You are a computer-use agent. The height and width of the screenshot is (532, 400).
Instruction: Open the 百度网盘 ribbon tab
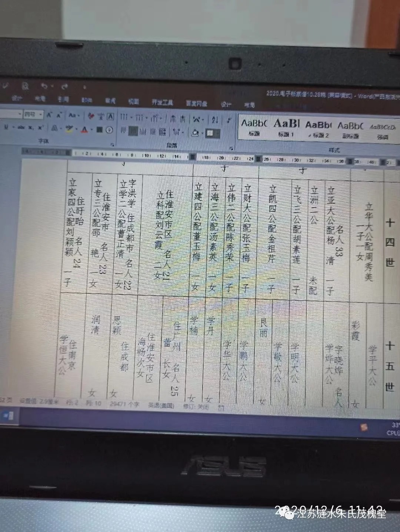coord(196,103)
